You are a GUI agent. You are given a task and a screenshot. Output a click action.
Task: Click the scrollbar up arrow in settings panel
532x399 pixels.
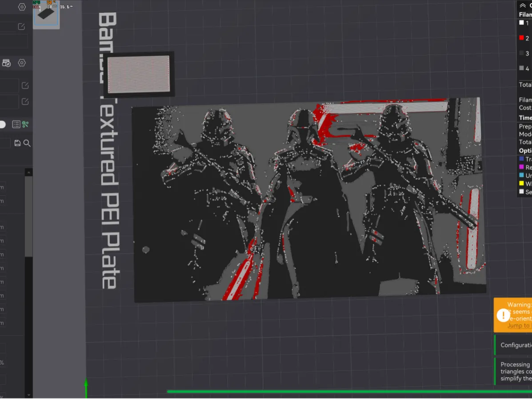click(x=29, y=172)
